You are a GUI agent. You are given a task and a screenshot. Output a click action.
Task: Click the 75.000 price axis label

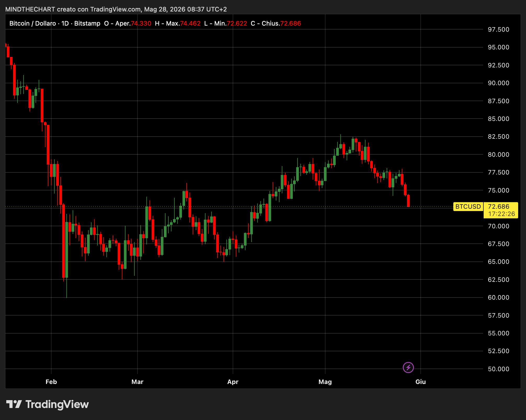pyautogui.click(x=499, y=190)
